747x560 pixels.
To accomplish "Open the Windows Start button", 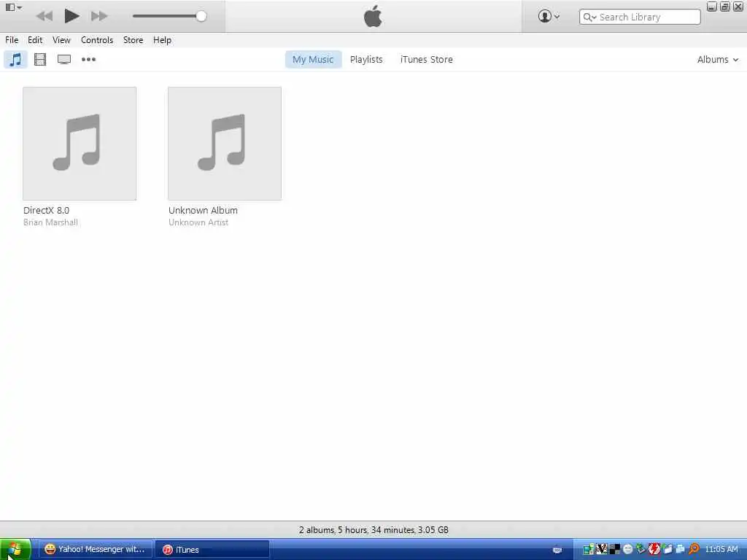I will (x=15, y=550).
